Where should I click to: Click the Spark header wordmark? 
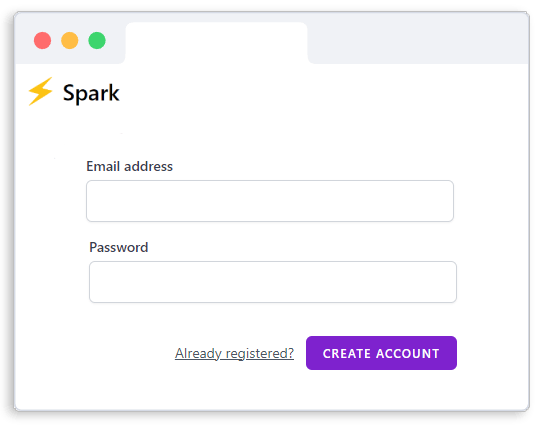[91, 93]
